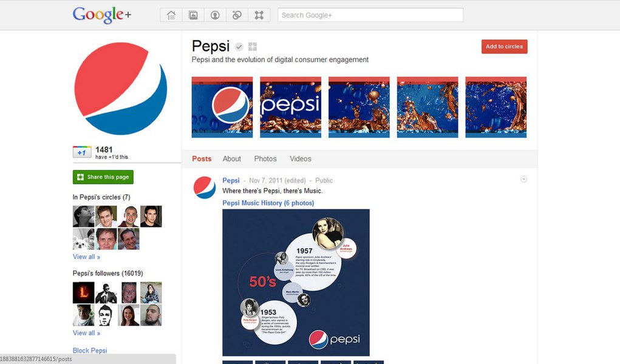This screenshot has width=620, height=364.
Task: Click the Google+ logo
Action: pyautogui.click(x=102, y=15)
